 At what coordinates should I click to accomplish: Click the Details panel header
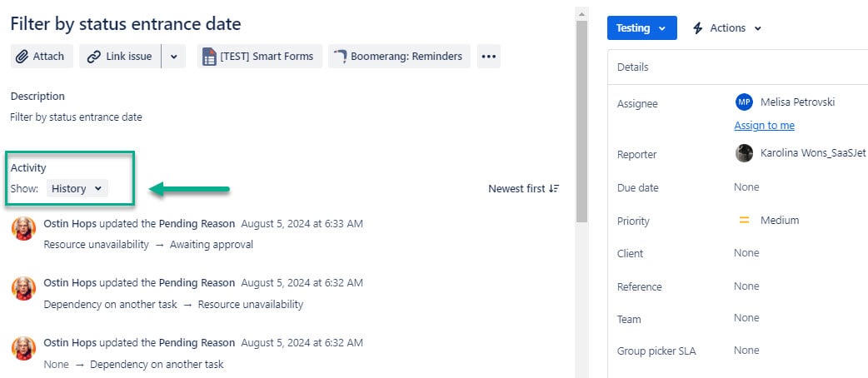737,67
